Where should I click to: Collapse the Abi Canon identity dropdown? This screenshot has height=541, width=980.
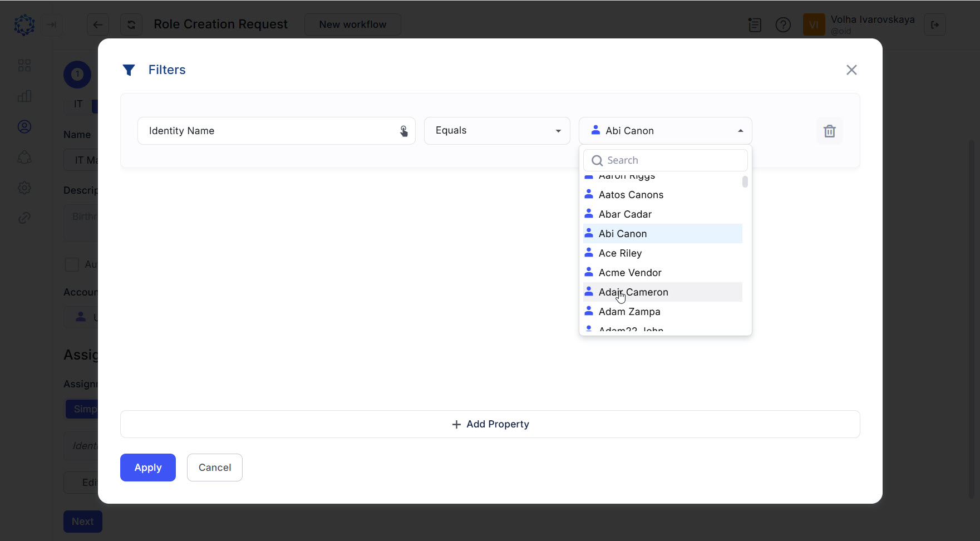(x=740, y=130)
